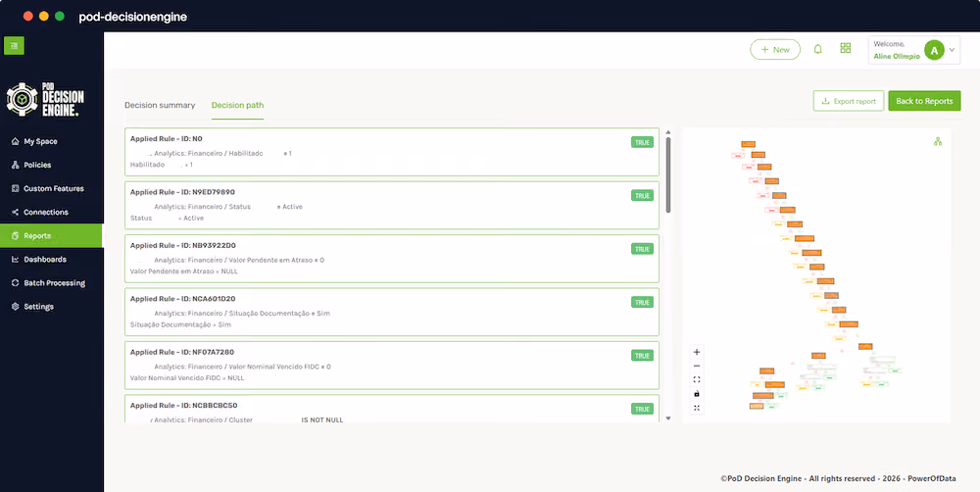Zoom in on the decision diagram
This screenshot has width=980, height=492.
(x=697, y=352)
